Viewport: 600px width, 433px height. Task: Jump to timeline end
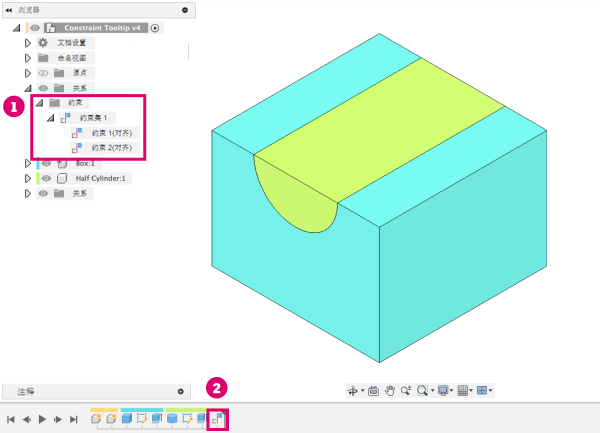[73, 419]
